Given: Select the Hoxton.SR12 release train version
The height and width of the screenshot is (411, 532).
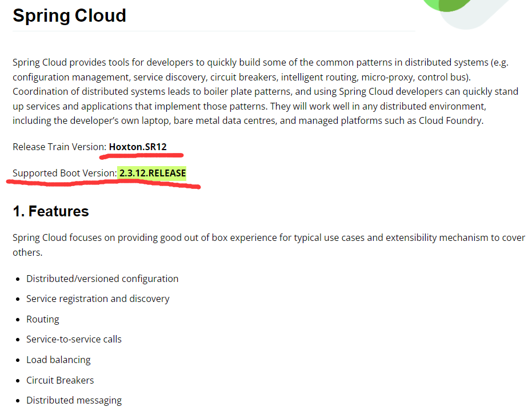Looking at the screenshot, I should coord(138,147).
